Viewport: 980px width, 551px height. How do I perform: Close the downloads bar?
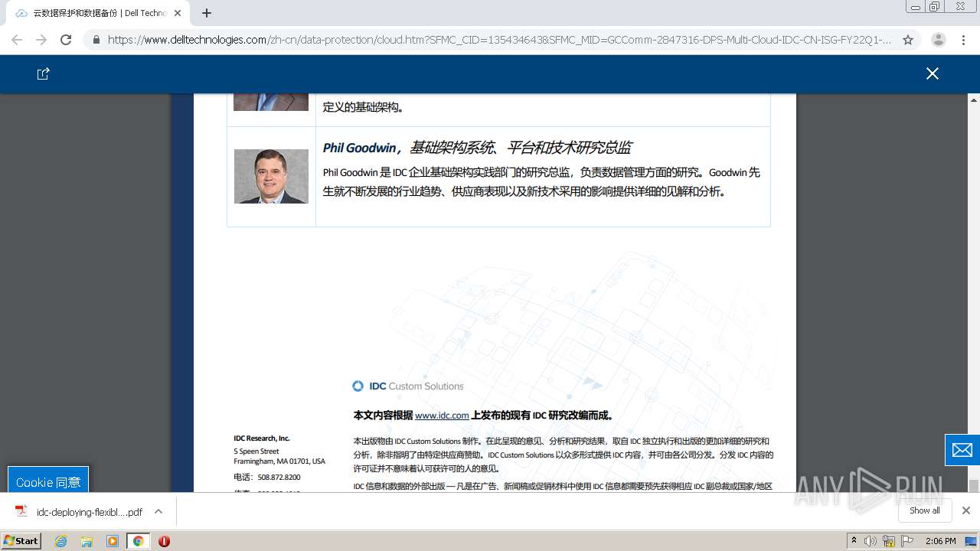(x=966, y=510)
